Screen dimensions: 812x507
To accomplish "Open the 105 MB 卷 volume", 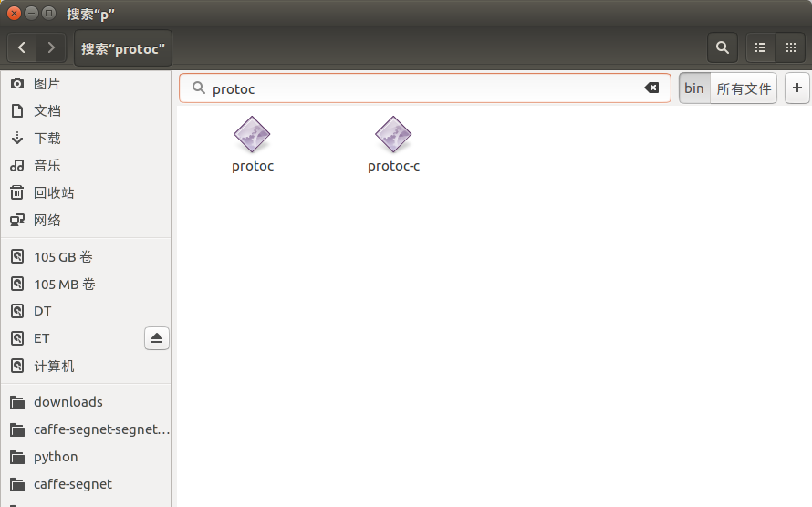I will point(86,284).
